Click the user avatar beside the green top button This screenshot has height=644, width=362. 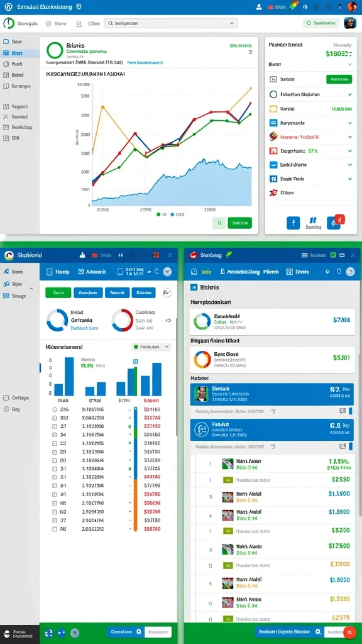coord(349,23)
